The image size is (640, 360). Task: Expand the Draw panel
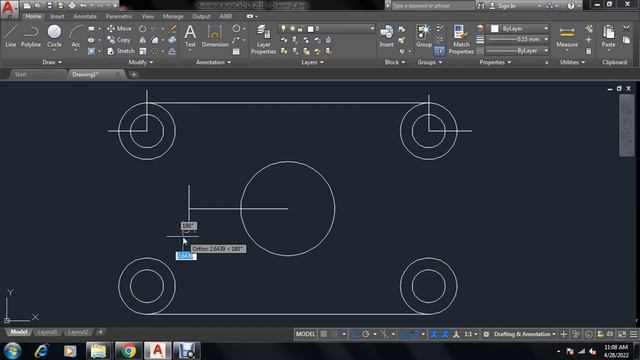tap(52, 62)
